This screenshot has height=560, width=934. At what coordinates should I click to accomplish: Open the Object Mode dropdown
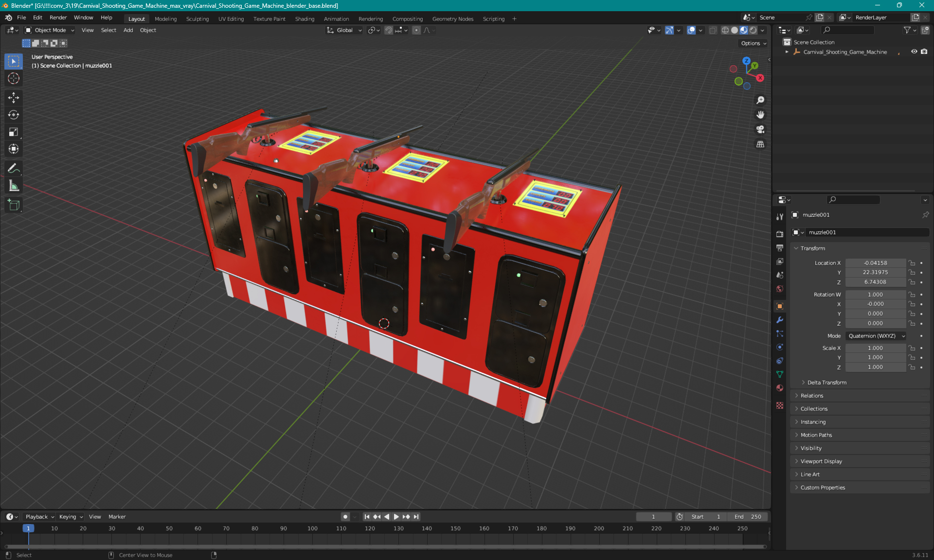pos(49,30)
